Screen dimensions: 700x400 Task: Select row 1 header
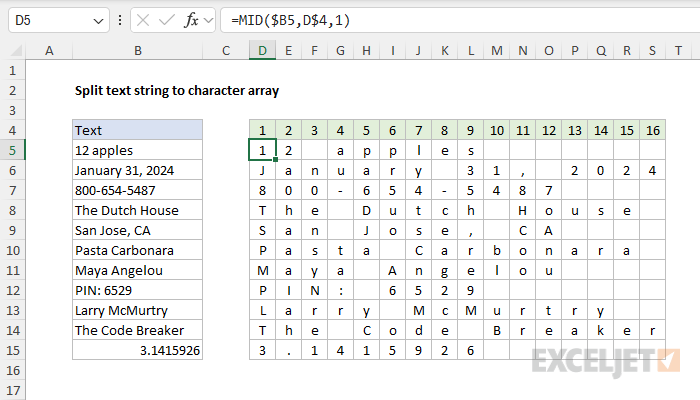12,71
